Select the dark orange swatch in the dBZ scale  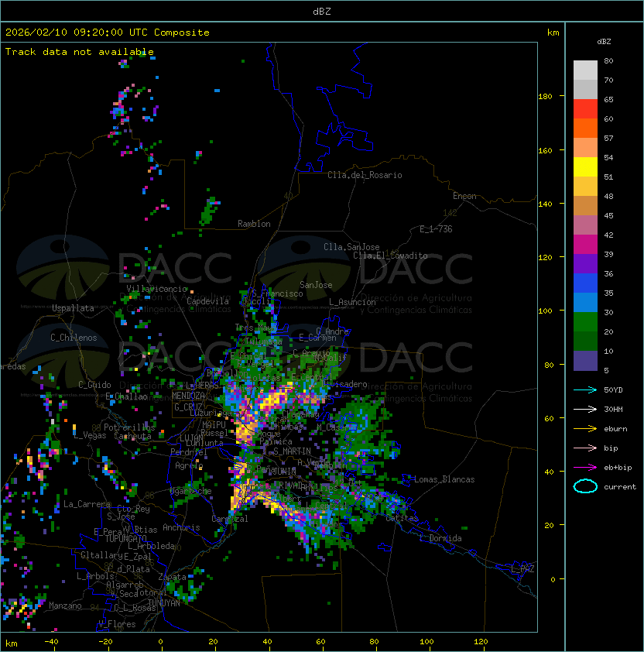585,129
